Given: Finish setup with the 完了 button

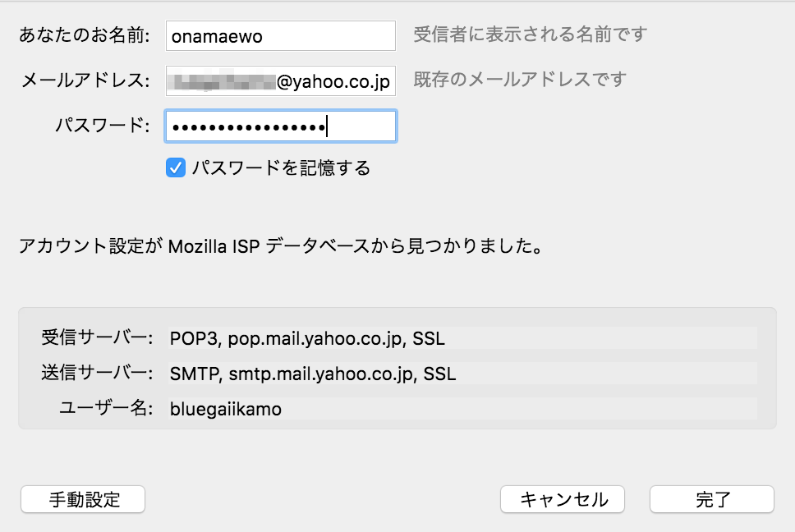Looking at the screenshot, I should click(x=711, y=499).
